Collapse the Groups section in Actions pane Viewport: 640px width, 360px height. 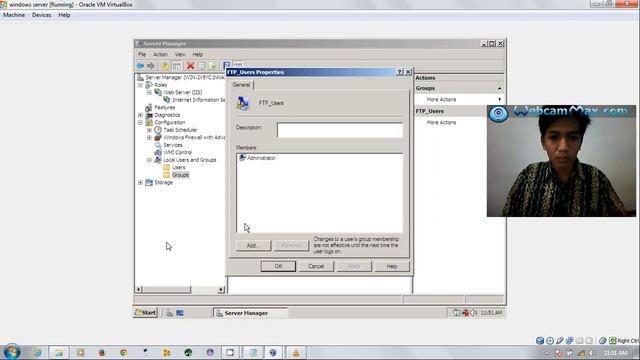(500, 88)
